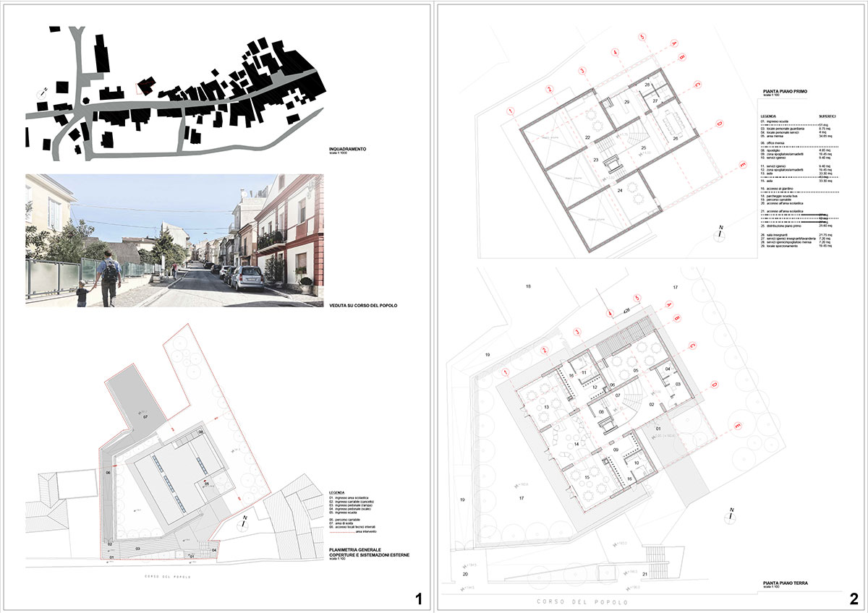Viewport: 868px width, 613px height.
Task: Open the Corso del Popolo street view photo
Action: coord(174,240)
